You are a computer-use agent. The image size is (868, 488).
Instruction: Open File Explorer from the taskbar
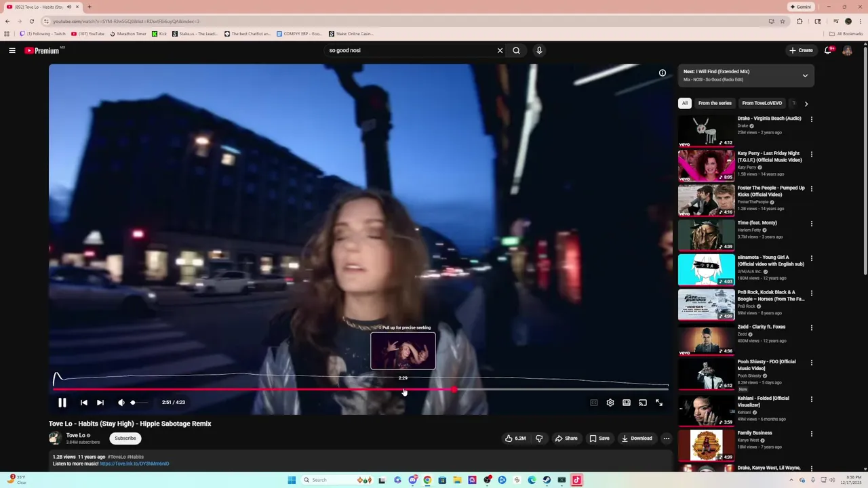pyautogui.click(x=457, y=480)
